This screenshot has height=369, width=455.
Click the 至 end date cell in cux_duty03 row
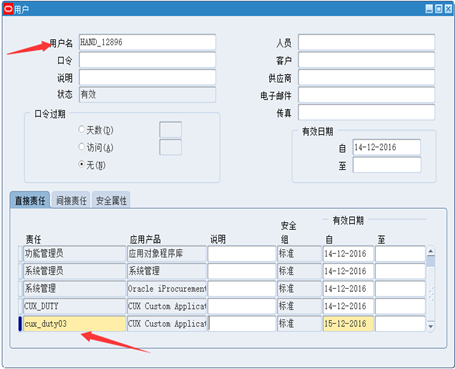coord(400,324)
